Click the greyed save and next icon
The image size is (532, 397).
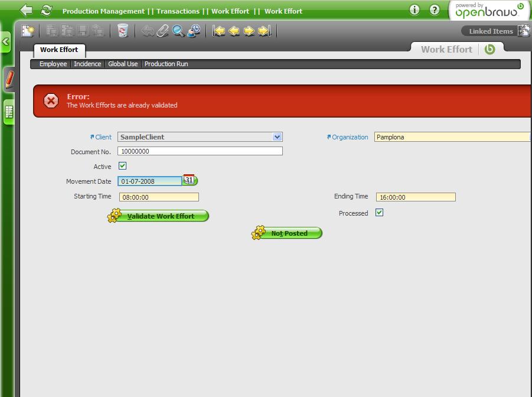(67, 31)
